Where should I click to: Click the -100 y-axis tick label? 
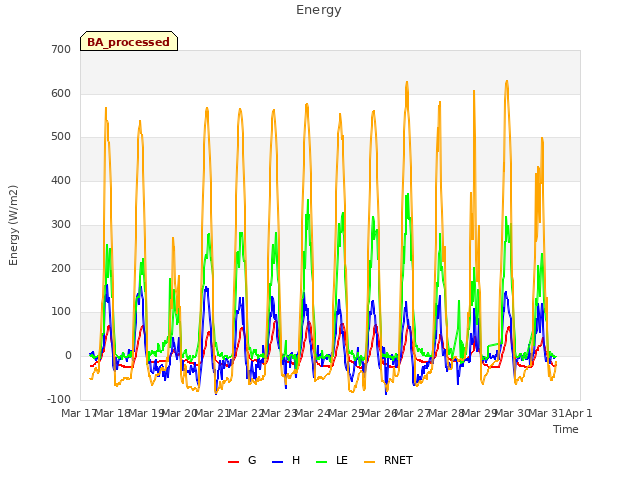pos(59,399)
